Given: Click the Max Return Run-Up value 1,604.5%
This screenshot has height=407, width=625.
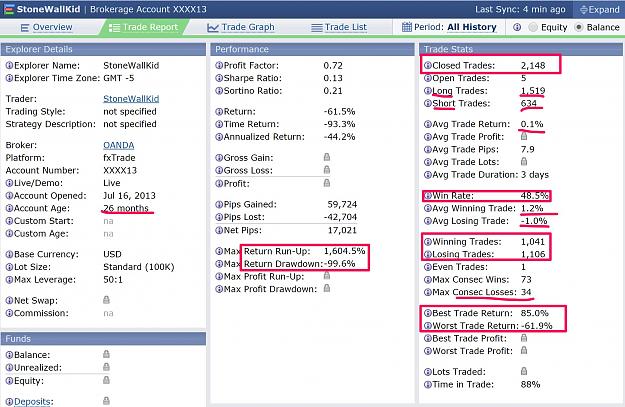Looking at the screenshot, I should tap(344, 251).
